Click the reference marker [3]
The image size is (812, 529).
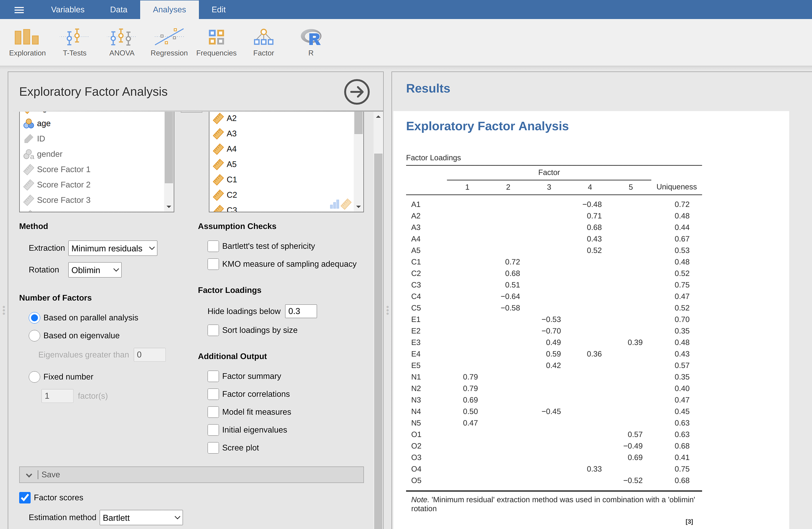[689, 522]
